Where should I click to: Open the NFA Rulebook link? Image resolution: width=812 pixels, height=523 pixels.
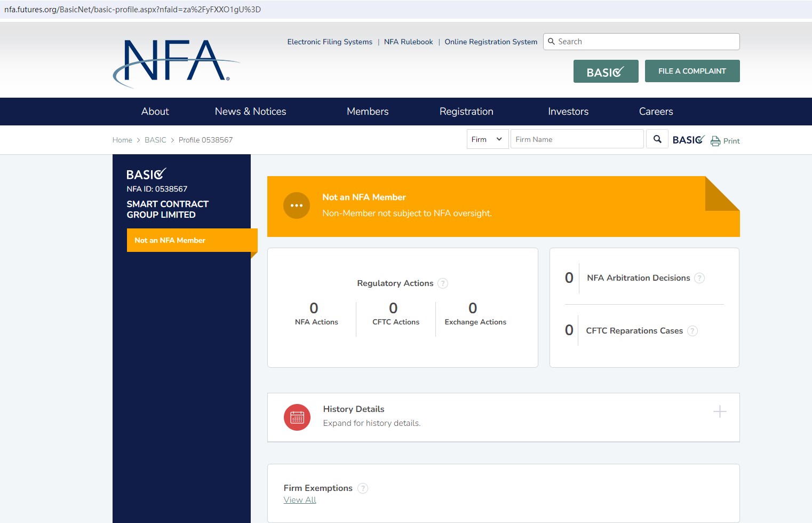click(408, 42)
